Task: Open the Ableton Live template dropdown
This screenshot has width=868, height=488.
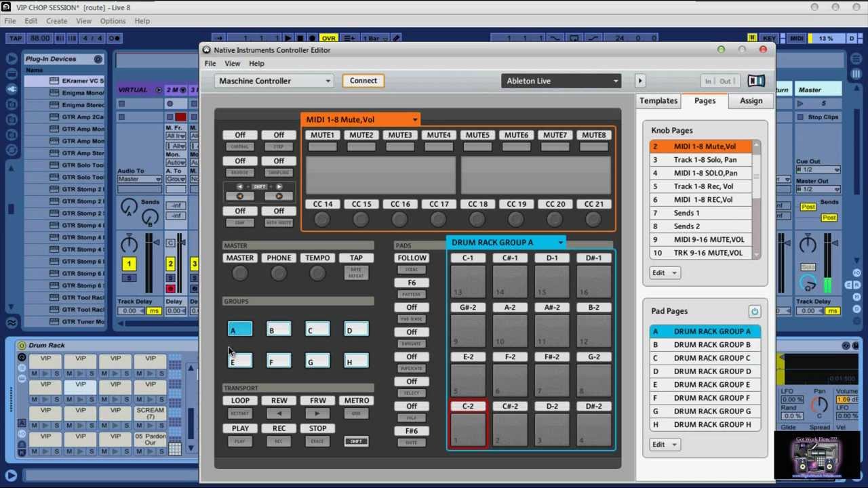Action: tap(561, 81)
